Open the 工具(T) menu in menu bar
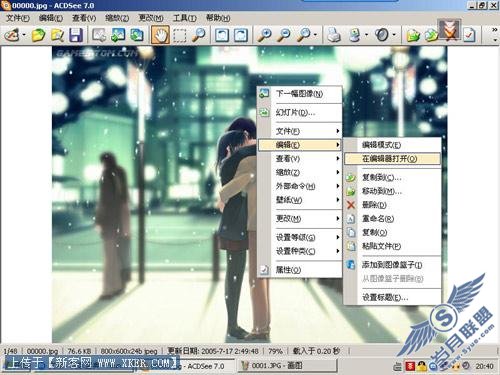 pos(184,18)
